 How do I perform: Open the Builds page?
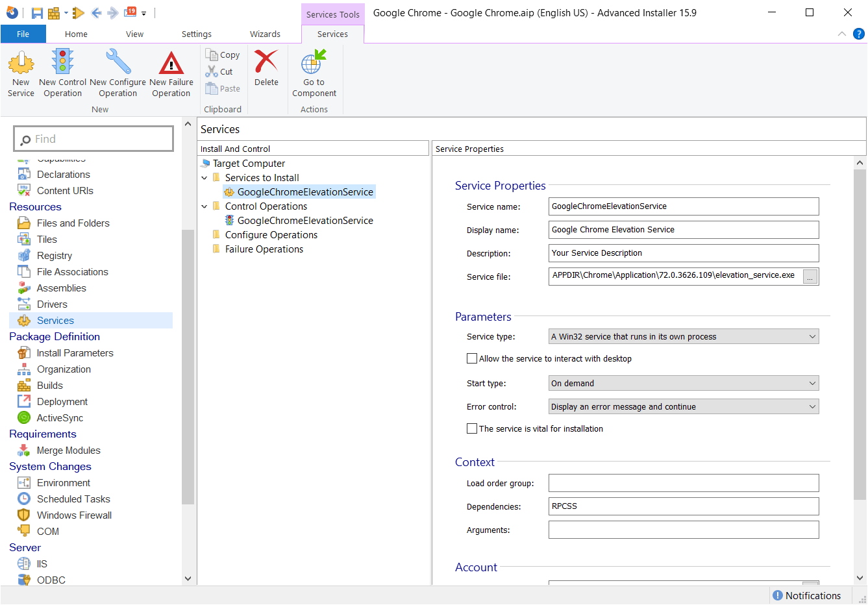click(x=49, y=385)
